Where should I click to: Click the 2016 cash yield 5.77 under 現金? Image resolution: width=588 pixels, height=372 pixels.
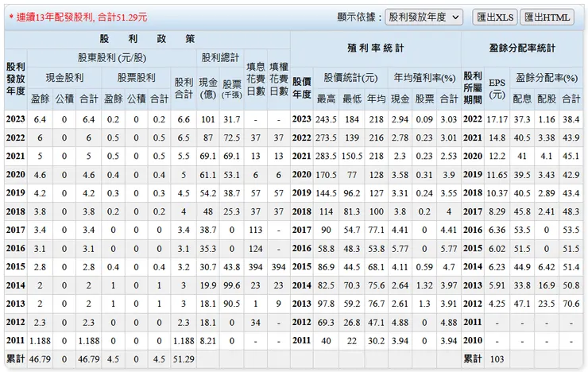pos(400,249)
